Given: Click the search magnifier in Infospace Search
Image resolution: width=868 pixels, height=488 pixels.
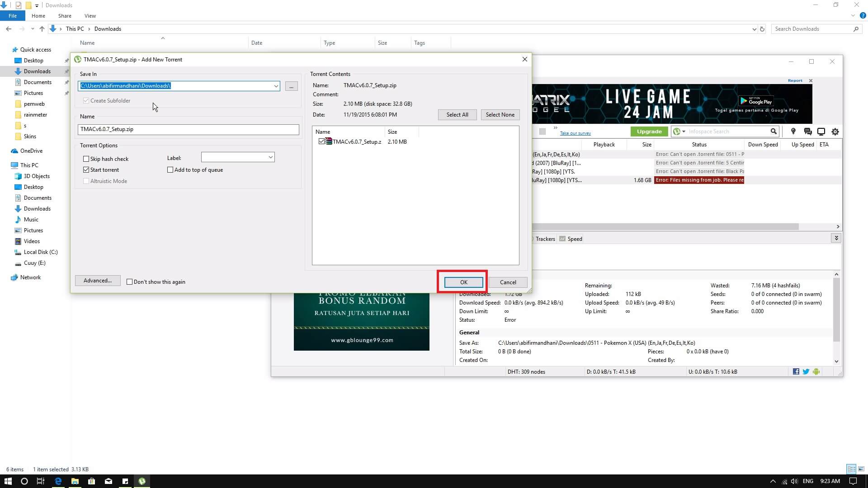Looking at the screenshot, I should [774, 131].
